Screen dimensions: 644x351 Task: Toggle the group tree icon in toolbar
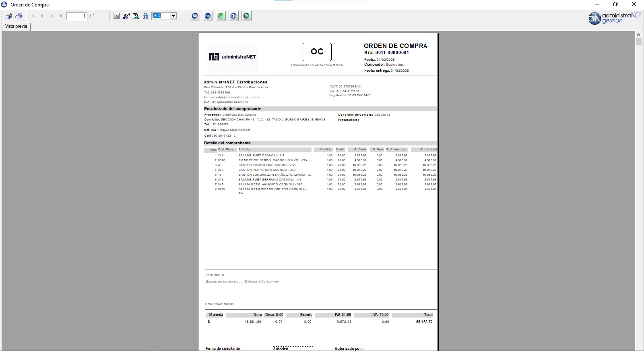[126, 16]
